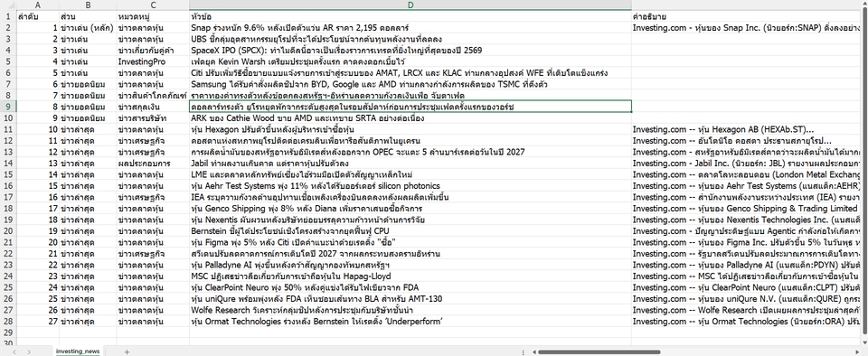This screenshot has height=356, width=868.
Task: Select the ผลประกอบการ category cell
Action: coord(153,163)
